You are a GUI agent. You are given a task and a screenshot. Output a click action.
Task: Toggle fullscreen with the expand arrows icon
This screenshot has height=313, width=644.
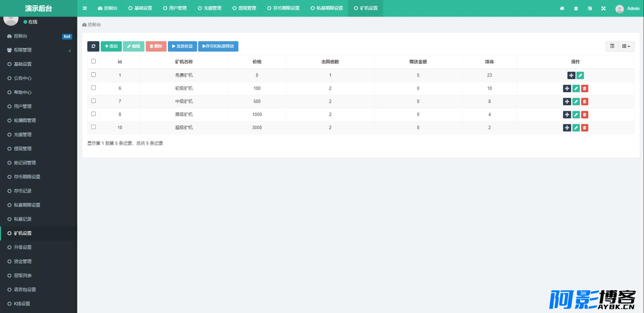(x=603, y=8)
